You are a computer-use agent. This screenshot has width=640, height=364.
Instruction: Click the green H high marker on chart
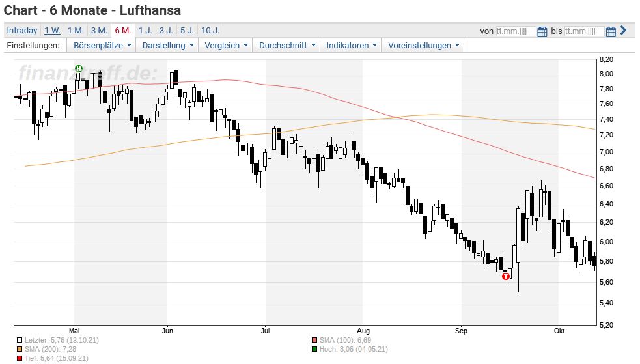tap(79, 68)
